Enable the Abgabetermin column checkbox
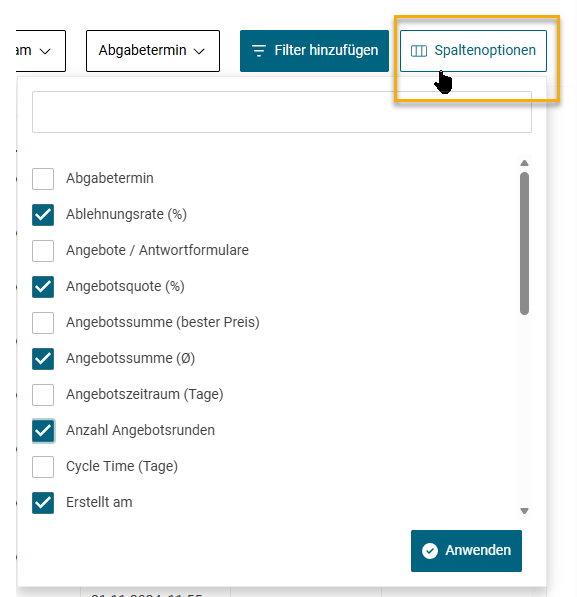Viewport: 577px width, 597px height. [x=43, y=179]
